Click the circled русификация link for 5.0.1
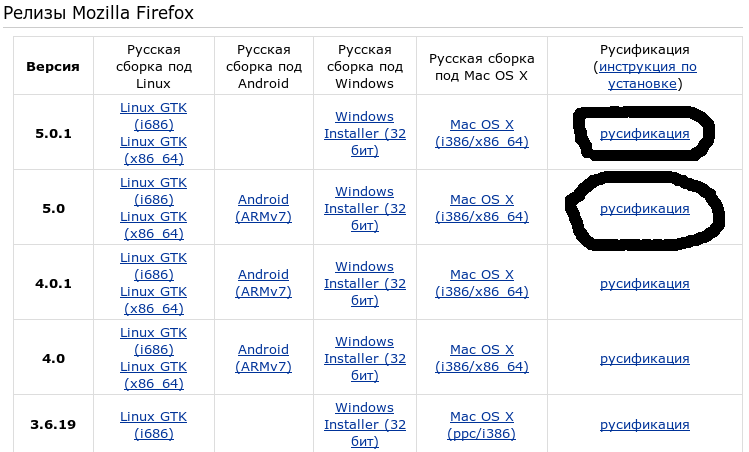Screen dimensions: 749x452 pyautogui.click(x=644, y=133)
